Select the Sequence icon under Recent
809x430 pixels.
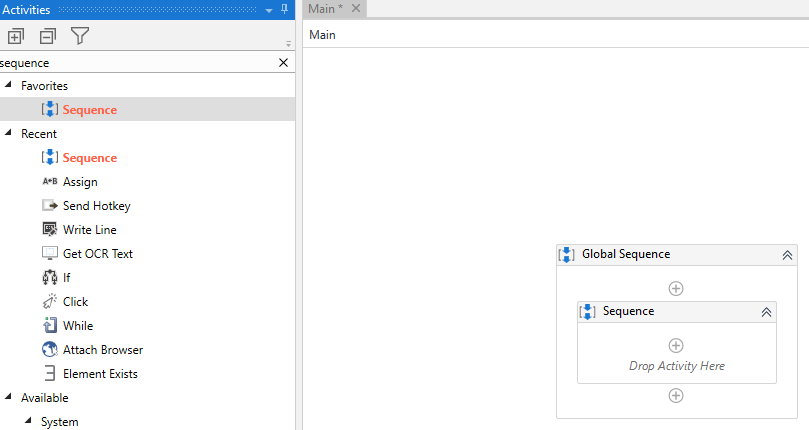(x=50, y=157)
